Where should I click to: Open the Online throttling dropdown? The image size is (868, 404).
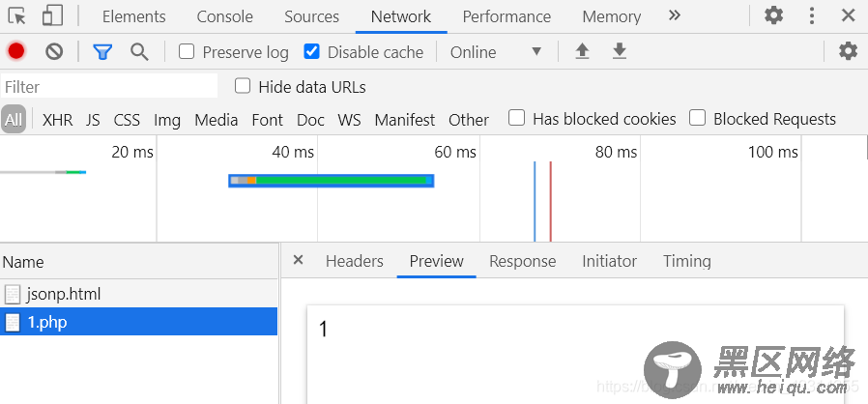[x=496, y=52]
